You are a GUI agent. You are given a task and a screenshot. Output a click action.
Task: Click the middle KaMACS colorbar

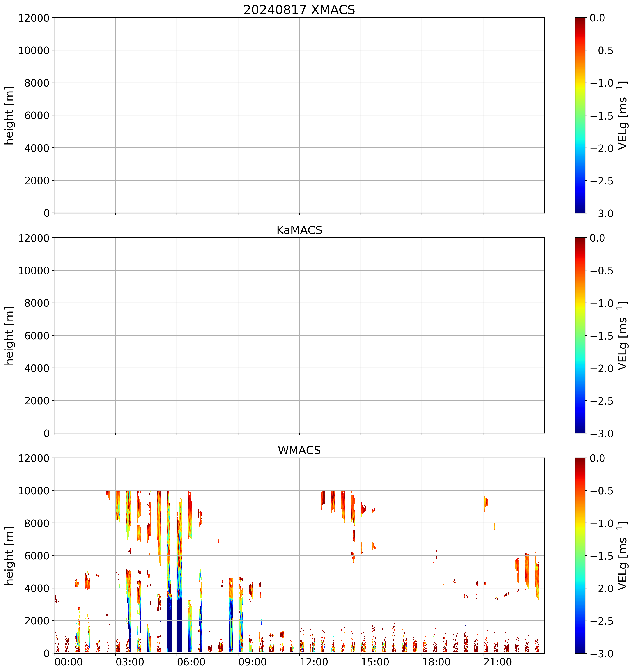[580, 335]
